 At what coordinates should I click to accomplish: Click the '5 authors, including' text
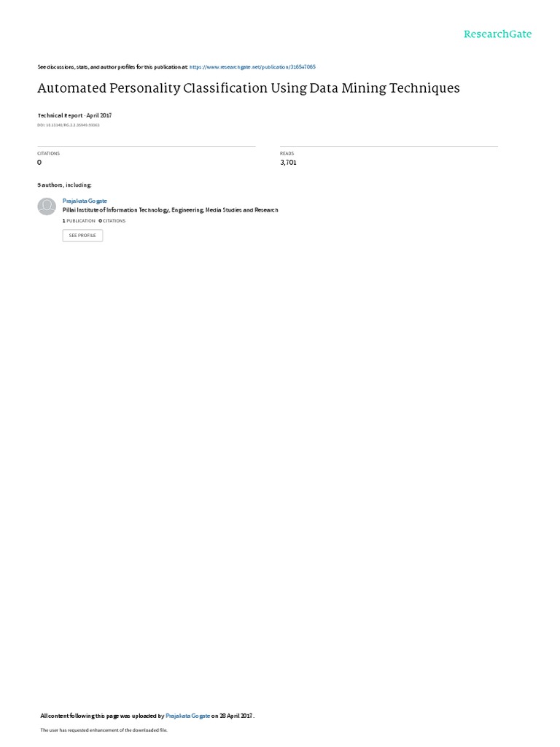65,185
